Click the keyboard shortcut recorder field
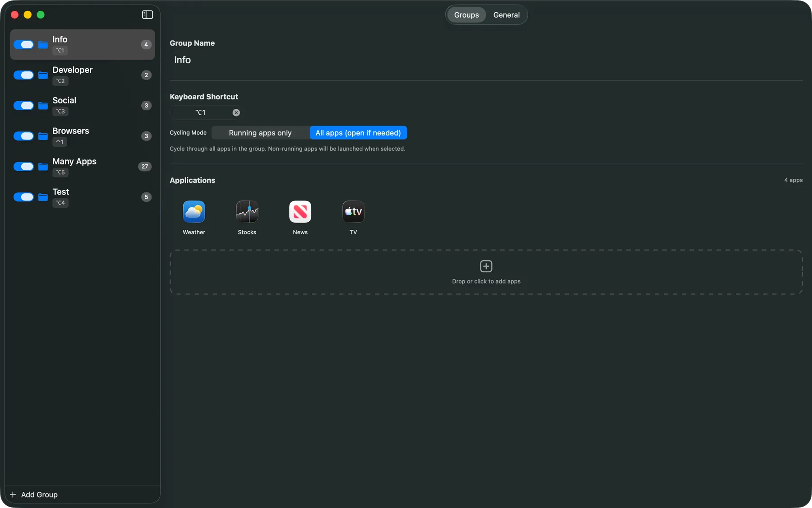The height and width of the screenshot is (508, 812). pos(201,113)
